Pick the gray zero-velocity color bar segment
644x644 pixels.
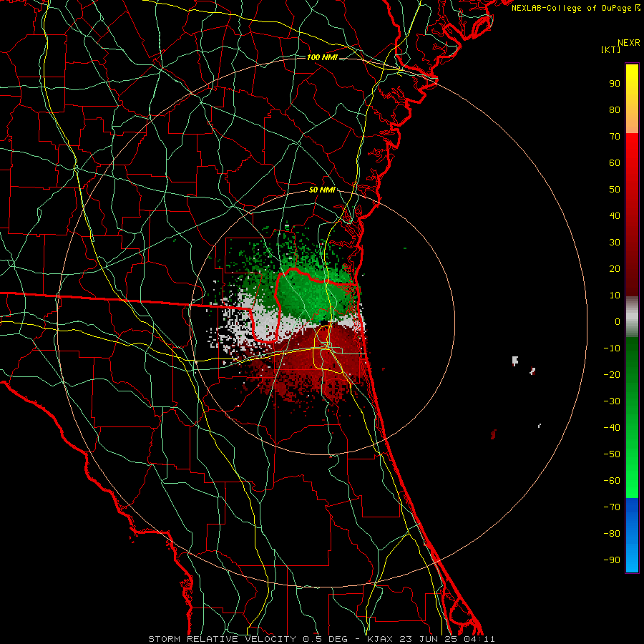pyautogui.click(x=632, y=317)
